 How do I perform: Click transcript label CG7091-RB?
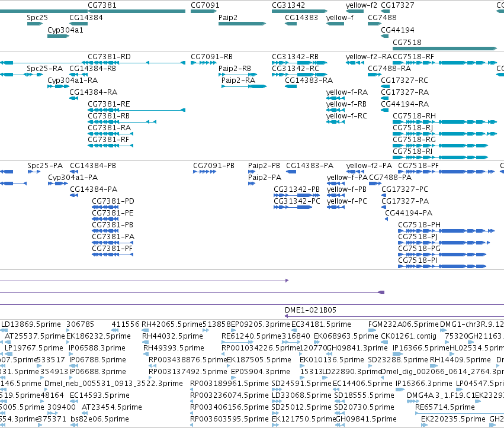(x=212, y=57)
